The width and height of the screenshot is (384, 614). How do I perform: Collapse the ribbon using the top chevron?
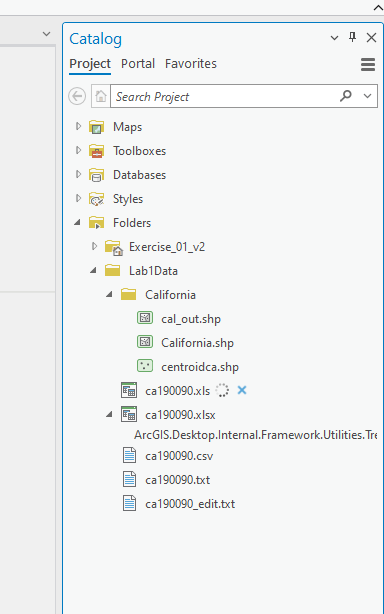coord(378,7)
